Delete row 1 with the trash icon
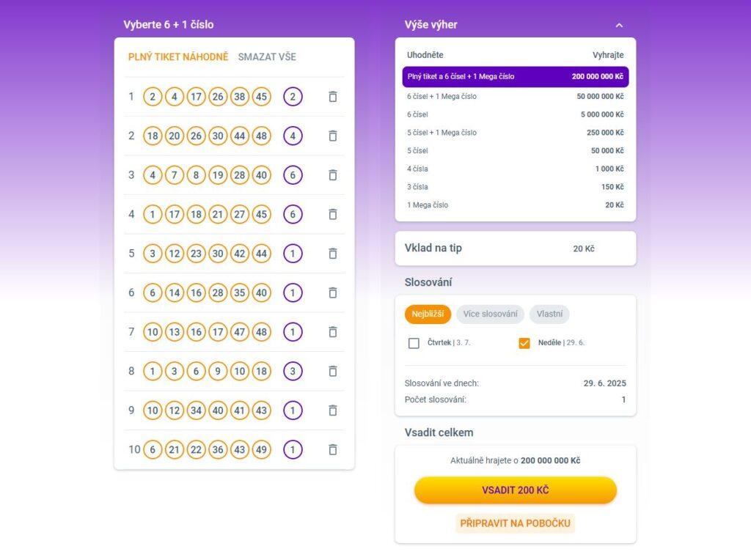 pos(333,97)
